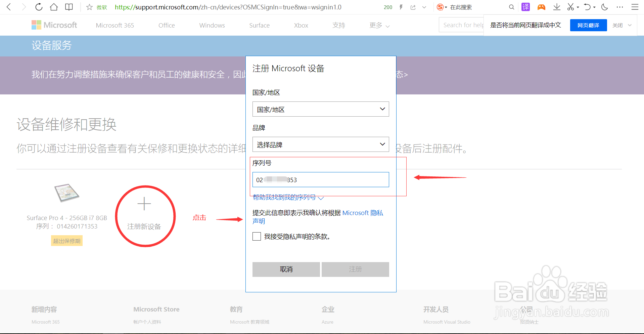Image resolution: width=644 pixels, height=334 pixels.
Task: Open the game controller extension icon
Action: [x=541, y=7]
